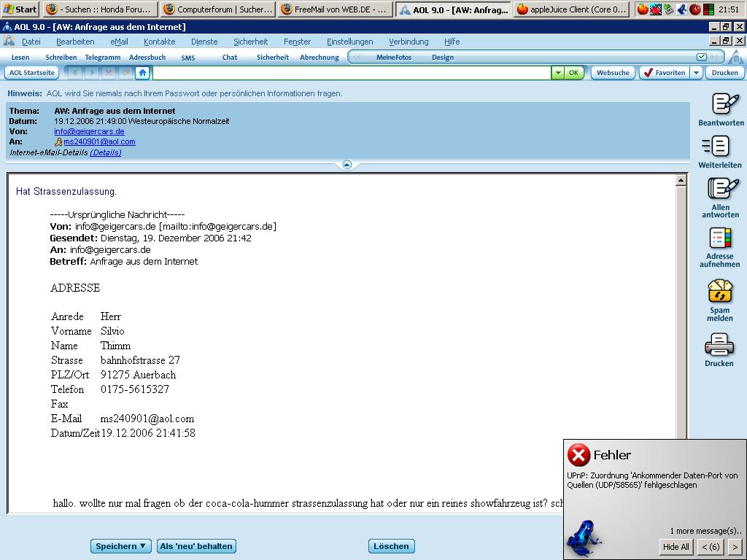The width and height of the screenshot is (747, 560).
Task: Click the Löschen button
Action: 391,546
